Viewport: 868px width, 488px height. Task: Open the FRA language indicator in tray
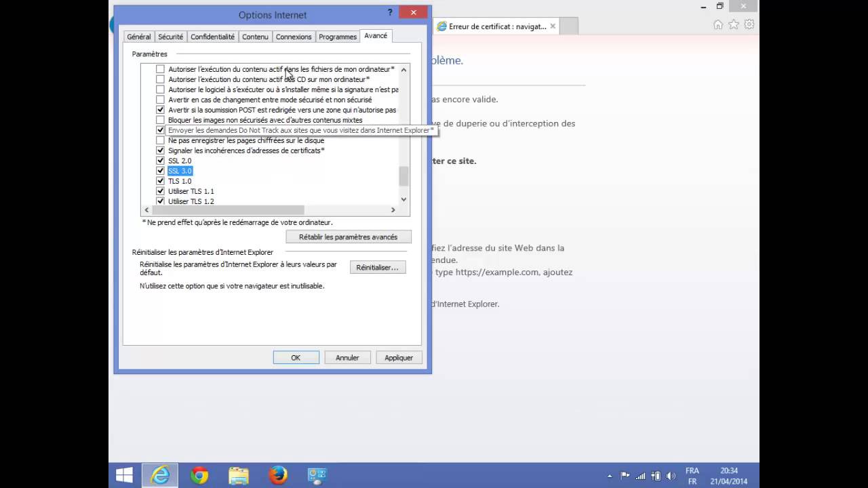pyautogui.click(x=692, y=476)
